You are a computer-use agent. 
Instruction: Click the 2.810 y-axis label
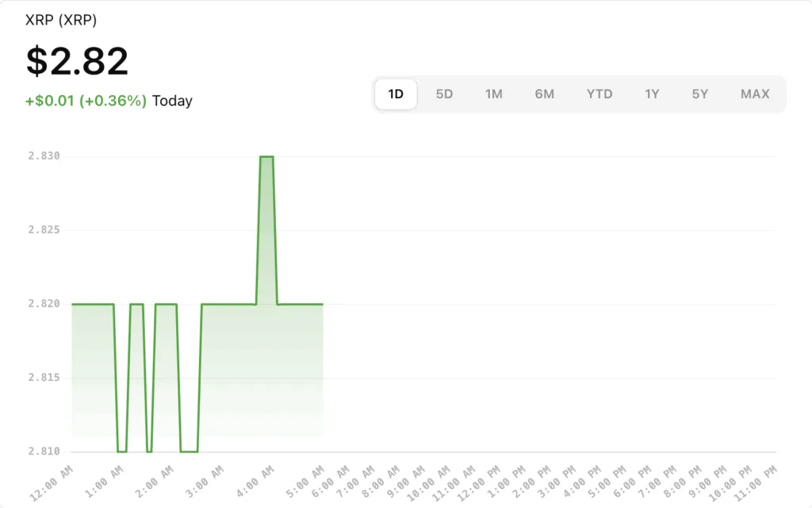click(44, 452)
